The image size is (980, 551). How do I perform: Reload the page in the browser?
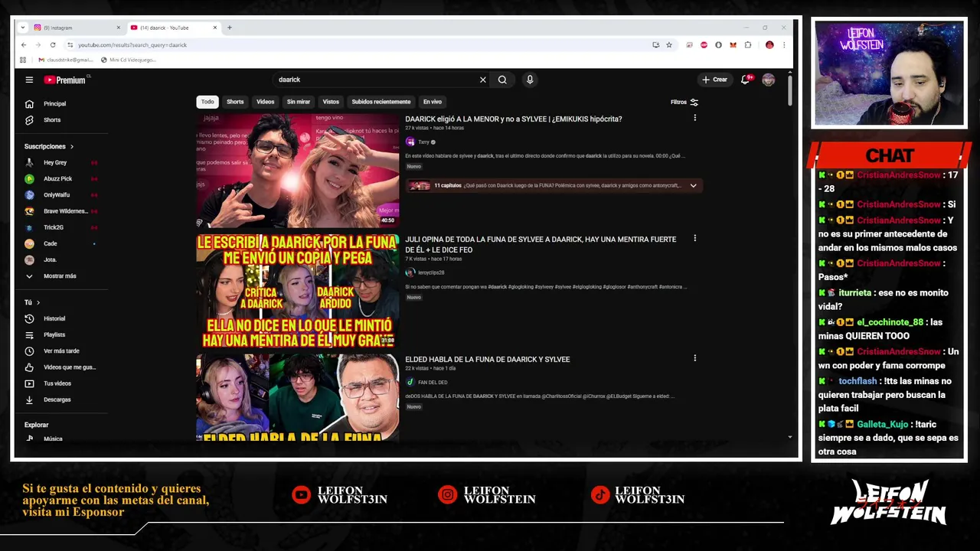[53, 45]
